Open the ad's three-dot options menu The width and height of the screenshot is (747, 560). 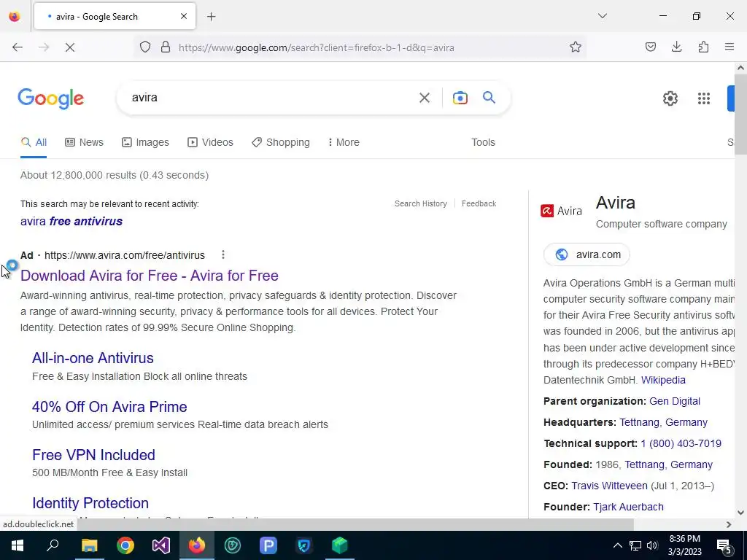coord(223,254)
